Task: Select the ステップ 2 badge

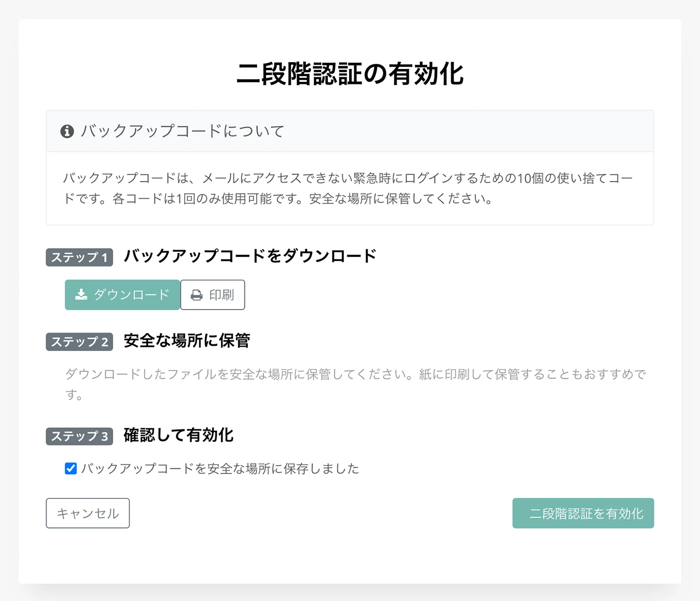Action: click(79, 342)
